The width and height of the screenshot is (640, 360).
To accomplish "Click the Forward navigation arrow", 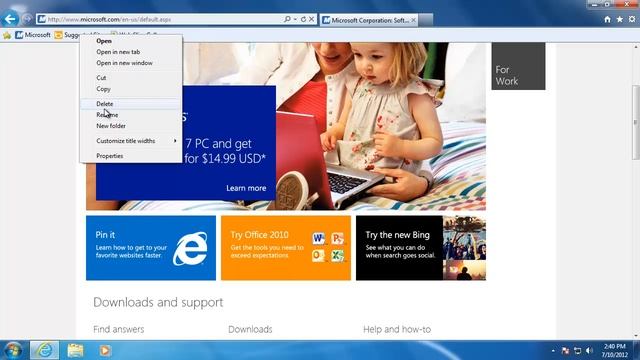I will (27, 19).
